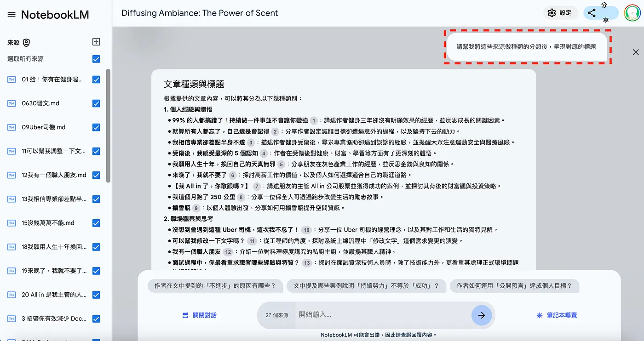Click citation 13 for the 面試過程中 item
This screenshot has width=644, height=341.
[x=307, y=263]
